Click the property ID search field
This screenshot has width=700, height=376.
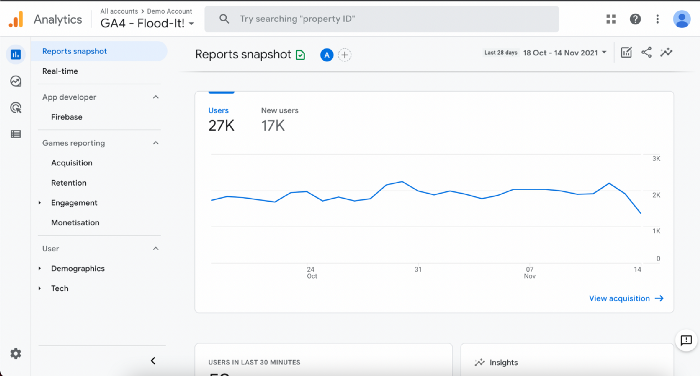382,19
